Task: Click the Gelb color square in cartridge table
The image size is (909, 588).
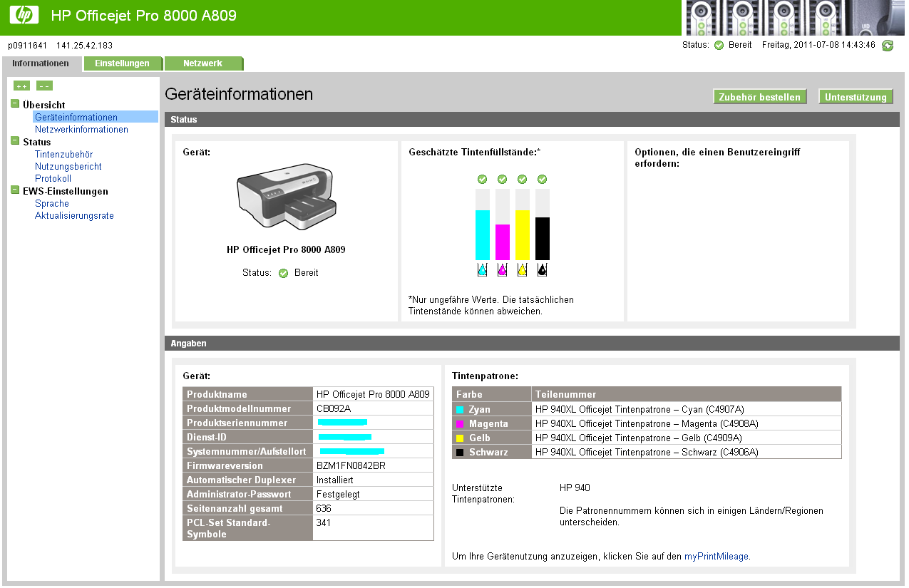Action: pos(460,438)
